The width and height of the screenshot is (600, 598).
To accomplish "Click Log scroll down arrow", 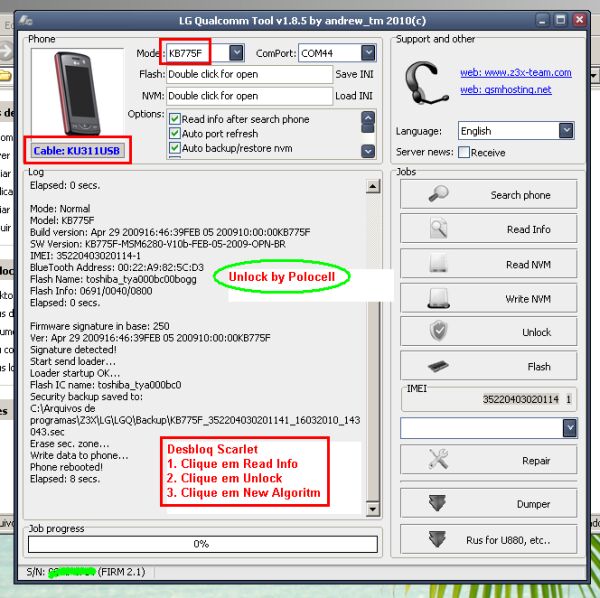I will (373, 509).
